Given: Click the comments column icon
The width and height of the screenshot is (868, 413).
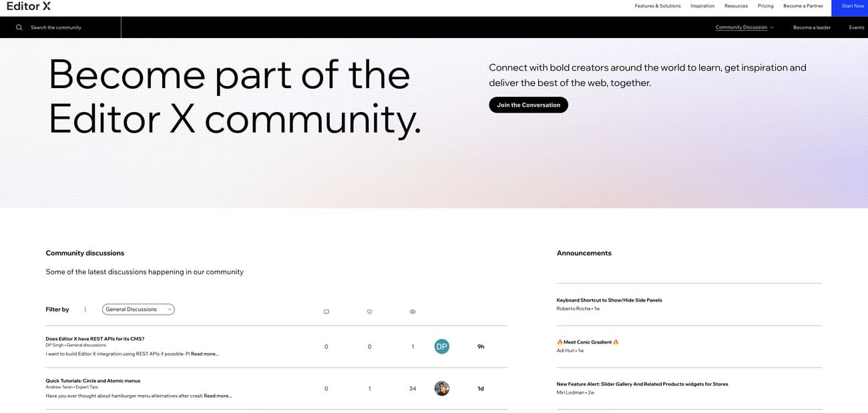Looking at the screenshot, I should (326, 312).
